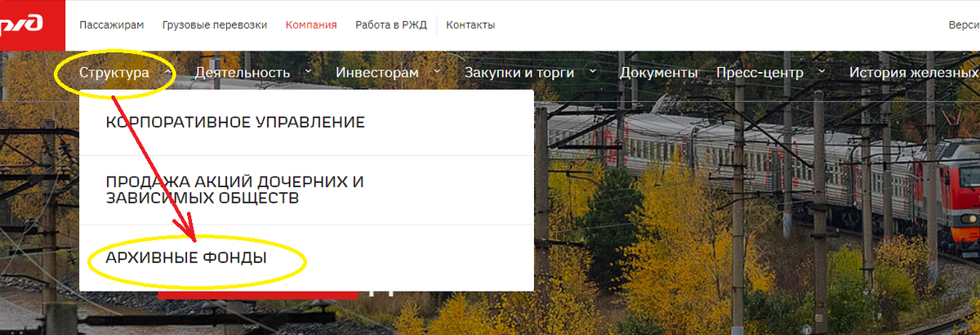Screen dimensions: 980x335
Task: Open the Пассажирам section
Action: pyautogui.click(x=112, y=25)
